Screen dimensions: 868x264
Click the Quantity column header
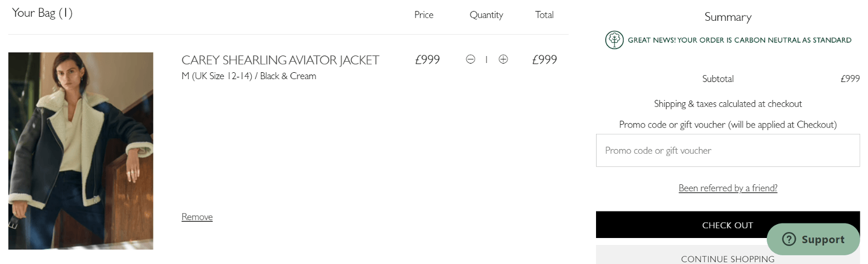[486, 15]
